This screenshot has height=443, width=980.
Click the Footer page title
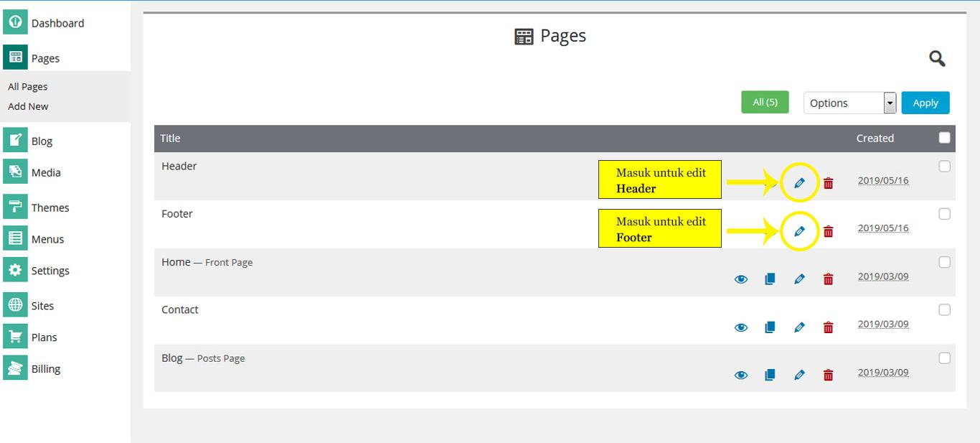[177, 213]
